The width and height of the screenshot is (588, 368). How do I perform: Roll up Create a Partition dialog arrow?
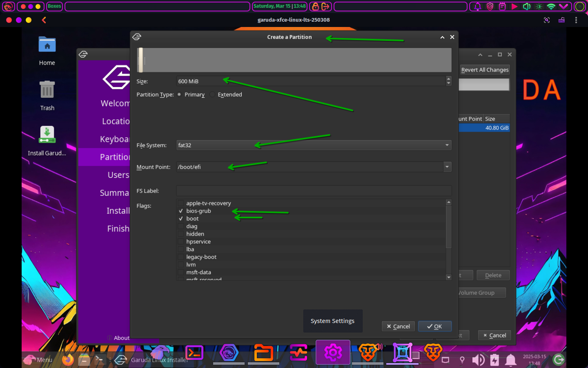442,37
